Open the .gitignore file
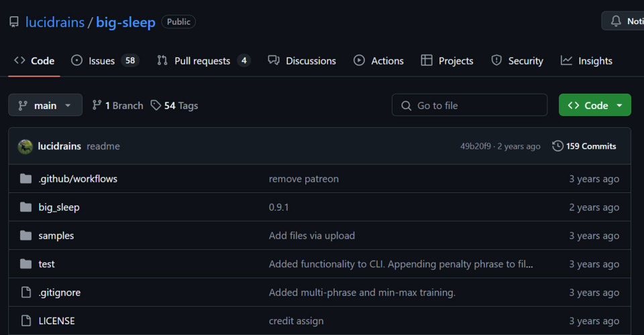 (x=59, y=293)
